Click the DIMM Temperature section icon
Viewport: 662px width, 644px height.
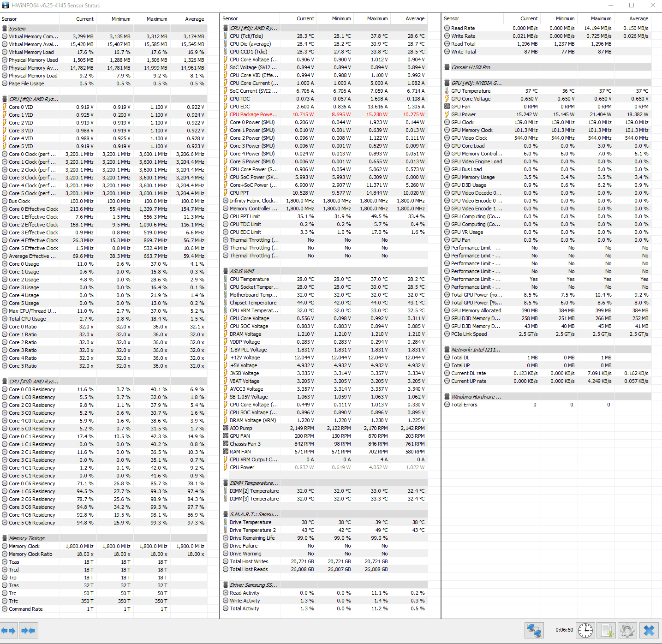tap(226, 483)
